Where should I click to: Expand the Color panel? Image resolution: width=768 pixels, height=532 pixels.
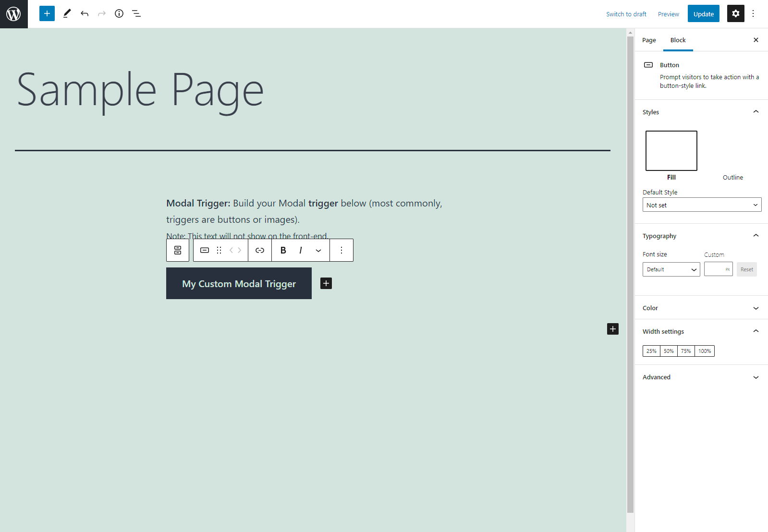(x=701, y=308)
